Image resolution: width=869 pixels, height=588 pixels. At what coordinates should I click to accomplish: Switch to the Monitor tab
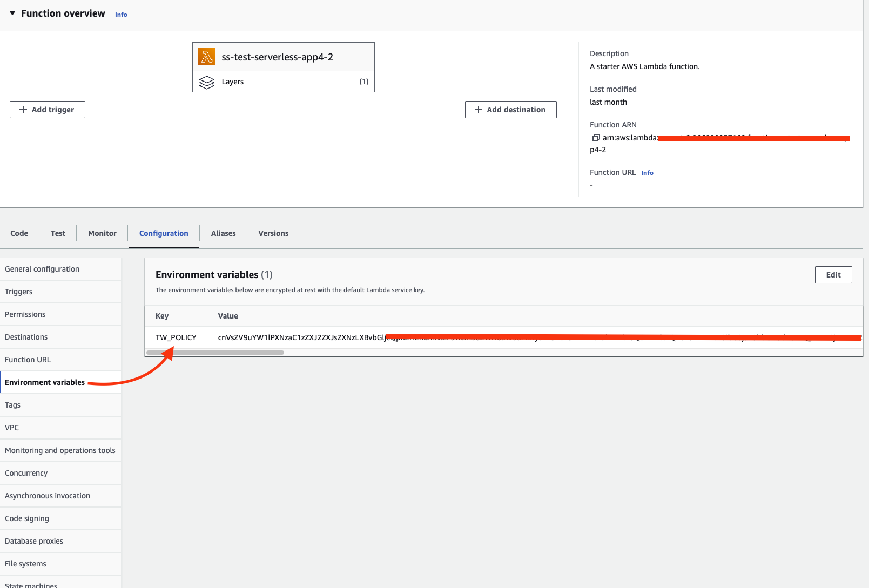102,233
